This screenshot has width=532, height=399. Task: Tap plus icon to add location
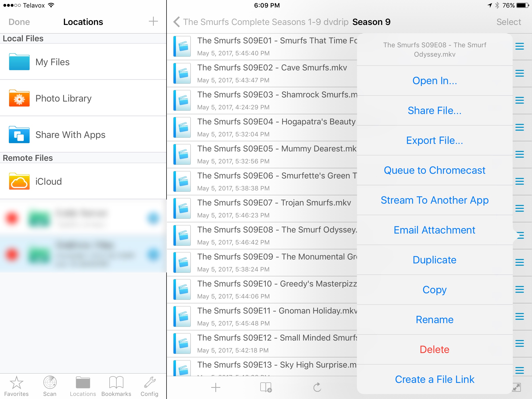[153, 22]
